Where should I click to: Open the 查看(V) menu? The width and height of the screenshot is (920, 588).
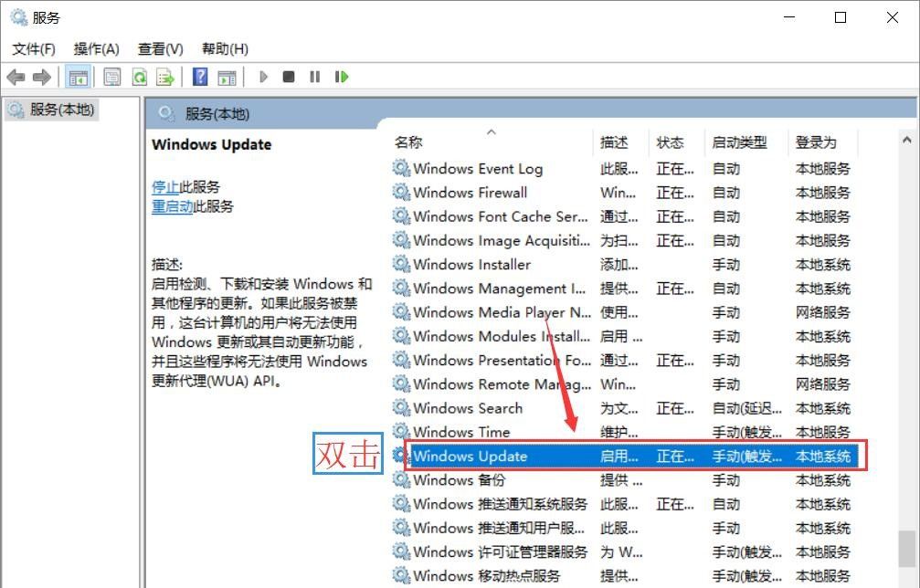161,48
